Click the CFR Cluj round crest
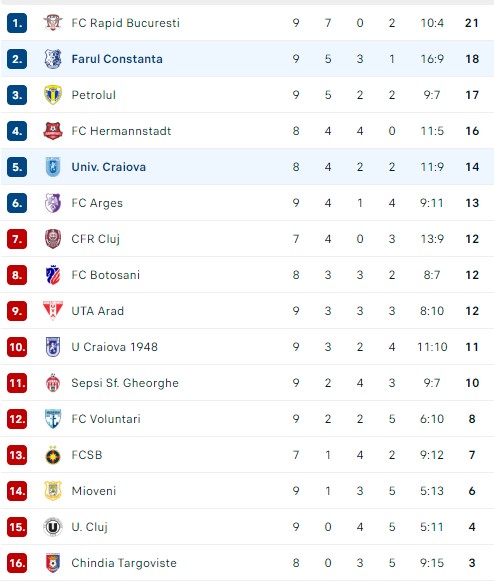The width and height of the screenshot is (494, 586). [x=53, y=239]
